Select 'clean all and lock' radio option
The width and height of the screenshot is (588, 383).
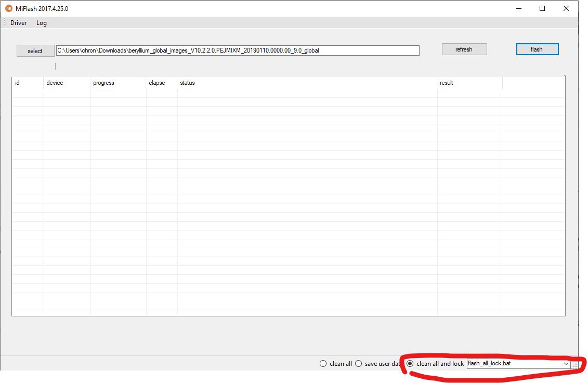tap(435, 363)
